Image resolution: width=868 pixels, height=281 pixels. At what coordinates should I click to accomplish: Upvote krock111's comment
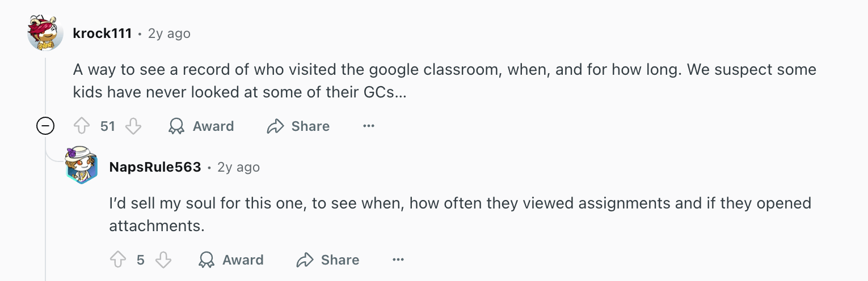tap(83, 126)
